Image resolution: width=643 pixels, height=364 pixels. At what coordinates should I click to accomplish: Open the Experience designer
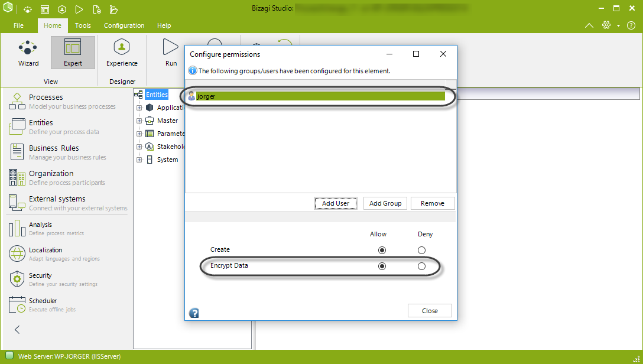point(122,53)
